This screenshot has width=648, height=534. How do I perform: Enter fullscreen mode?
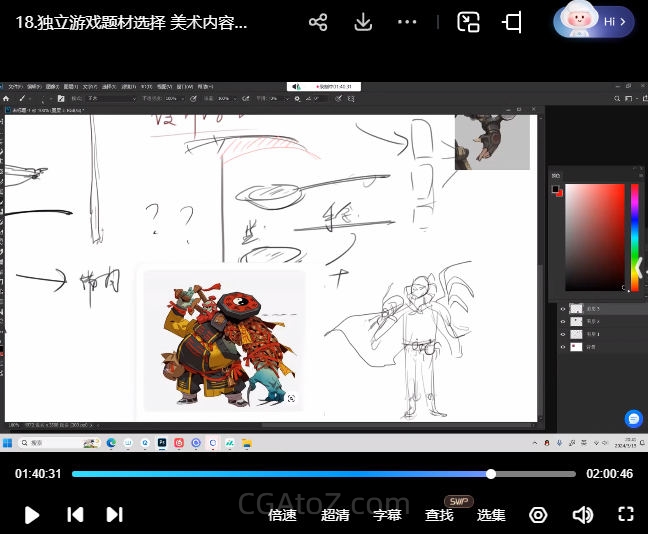pos(626,515)
